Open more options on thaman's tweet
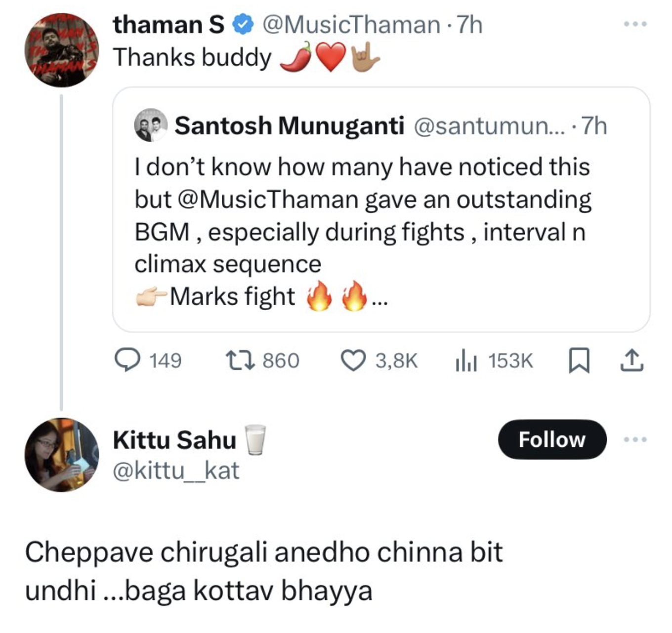Image resolution: width=672 pixels, height=633 pixels. click(x=635, y=24)
